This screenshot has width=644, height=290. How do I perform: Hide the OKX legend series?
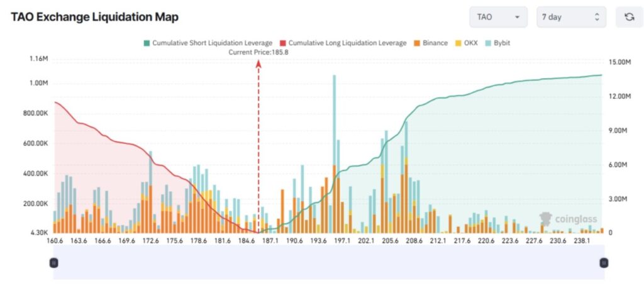coord(471,43)
